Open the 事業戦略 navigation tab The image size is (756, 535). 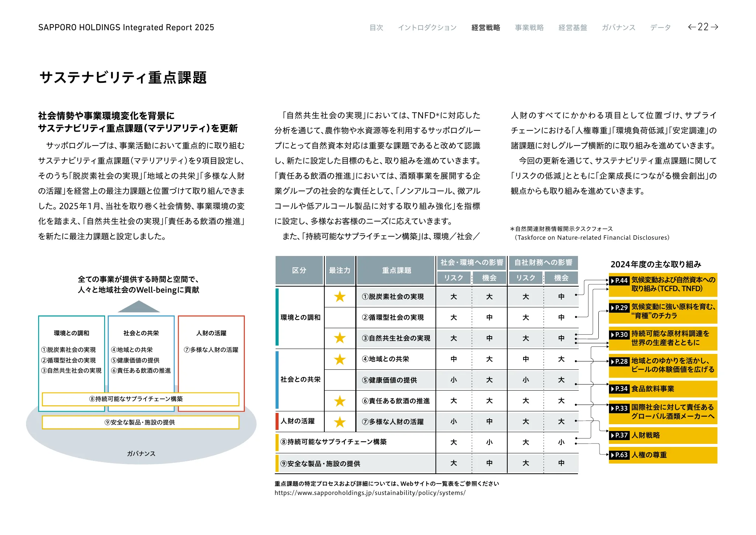point(529,28)
